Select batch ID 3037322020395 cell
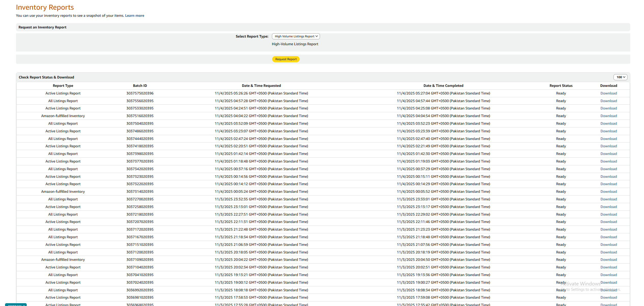 point(140,184)
